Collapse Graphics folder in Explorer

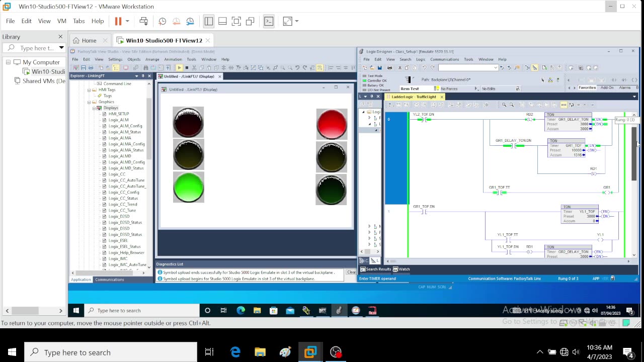point(89,102)
